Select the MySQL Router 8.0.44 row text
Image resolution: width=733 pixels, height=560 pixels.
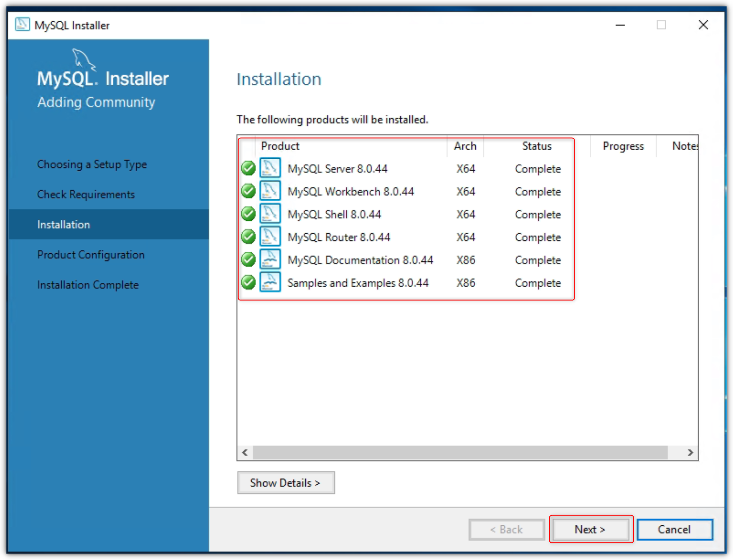click(x=339, y=237)
